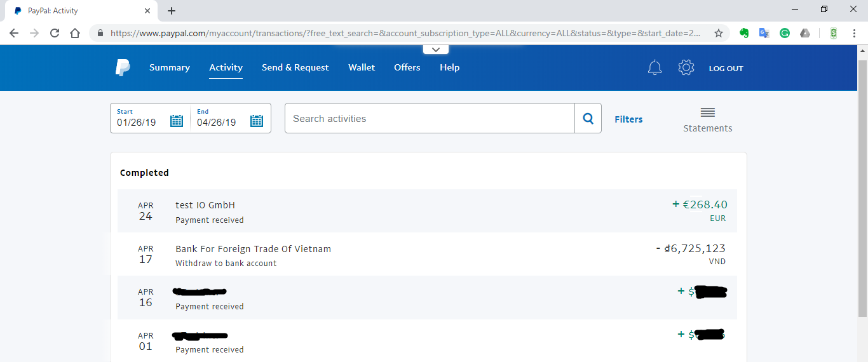
Task: Click LOG OUT
Action: point(726,68)
